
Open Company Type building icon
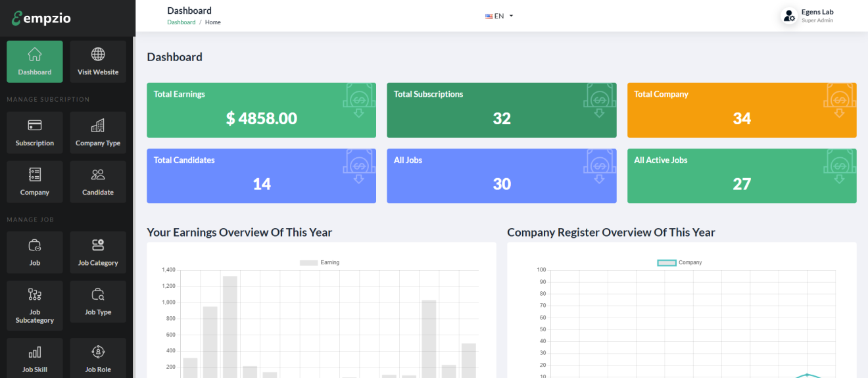[98, 125]
